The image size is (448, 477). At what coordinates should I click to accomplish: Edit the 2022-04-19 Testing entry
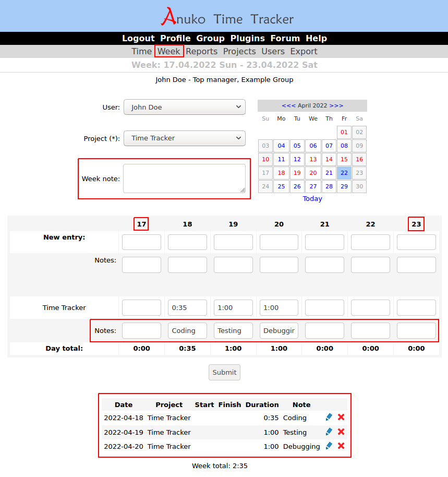coord(329,432)
